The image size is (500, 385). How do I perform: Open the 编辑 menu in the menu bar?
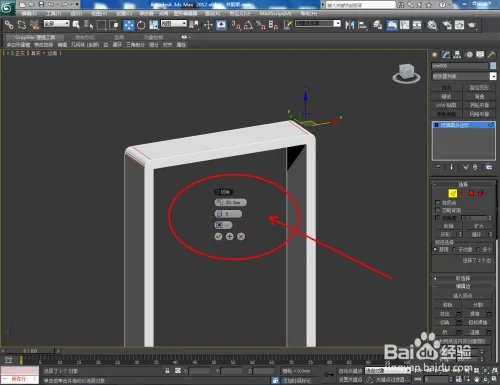click(29, 14)
